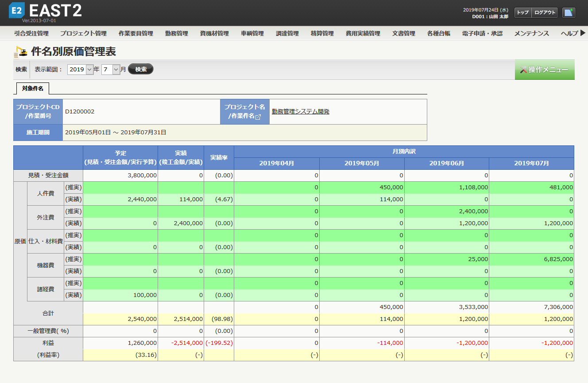This screenshot has height=383, width=588.
Task: Open 精算管理 menu
Action: click(x=322, y=33)
